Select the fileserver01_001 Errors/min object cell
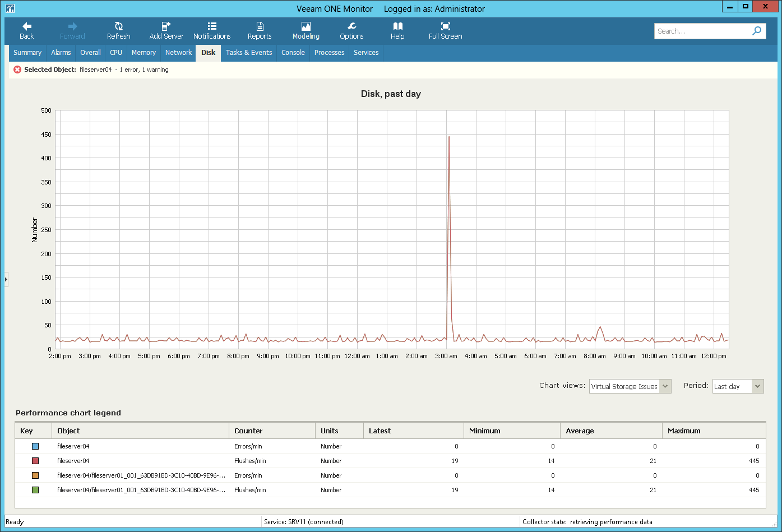782x532 pixels. click(141, 475)
